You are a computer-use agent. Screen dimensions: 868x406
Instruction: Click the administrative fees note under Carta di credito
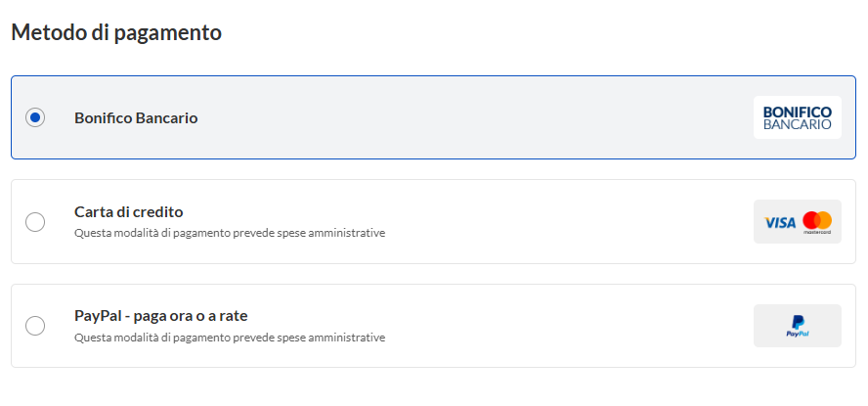(x=229, y=234)
